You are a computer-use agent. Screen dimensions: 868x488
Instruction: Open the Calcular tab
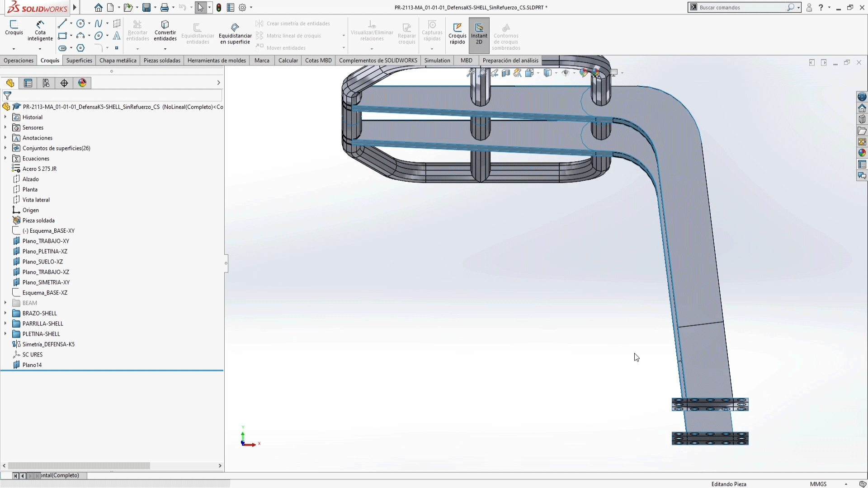(x=288, y=61)
